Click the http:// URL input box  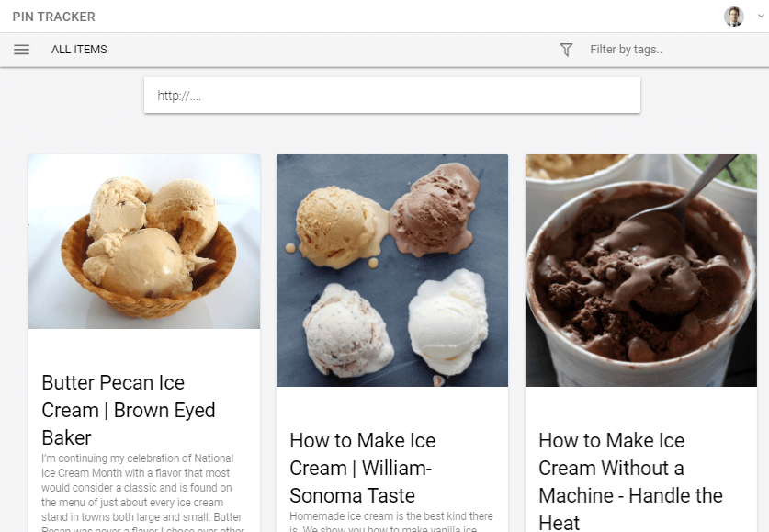tap(392, 96)
